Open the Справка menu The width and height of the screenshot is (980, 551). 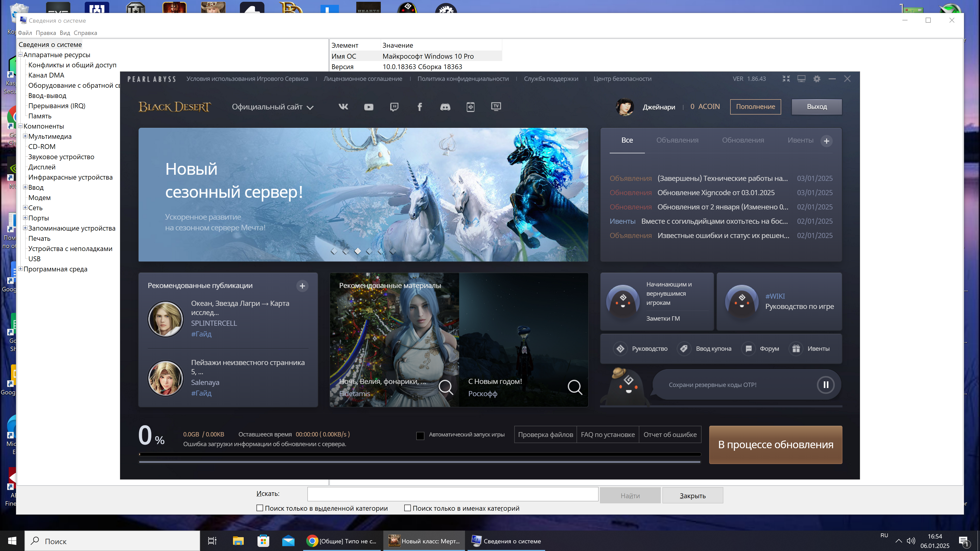(85, 33)
